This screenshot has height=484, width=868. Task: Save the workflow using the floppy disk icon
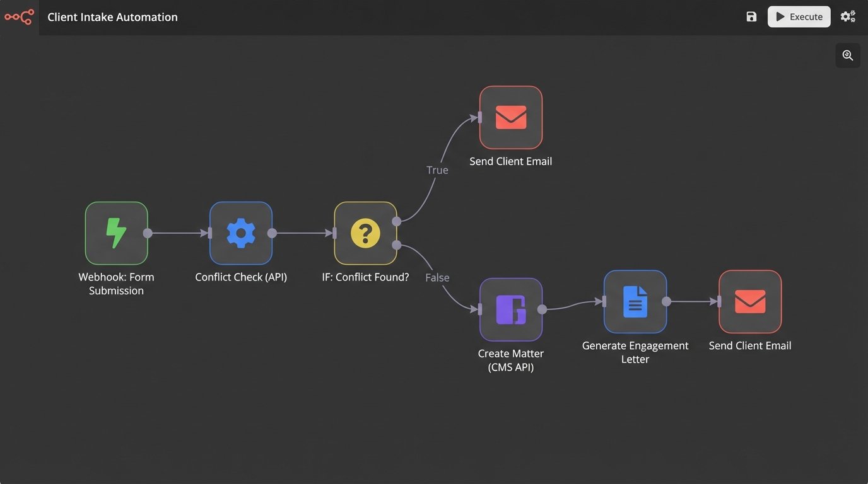[751, 17]
